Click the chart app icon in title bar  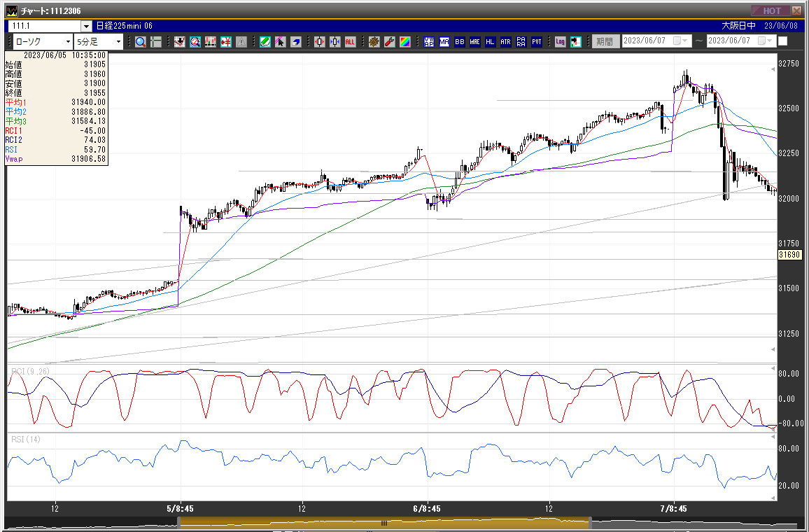[x=11, y=10]
